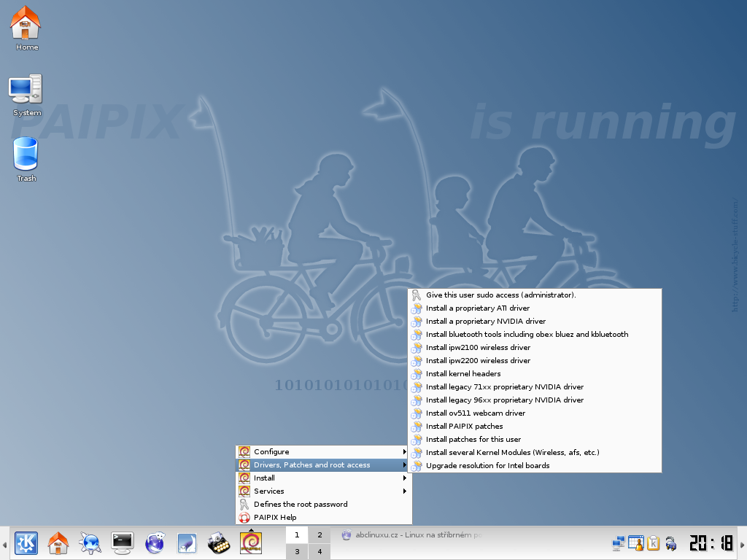This screenshot has height=560, width=747.
Task: Switch to virtual desktop 1
Action: [x=298, y=535]
